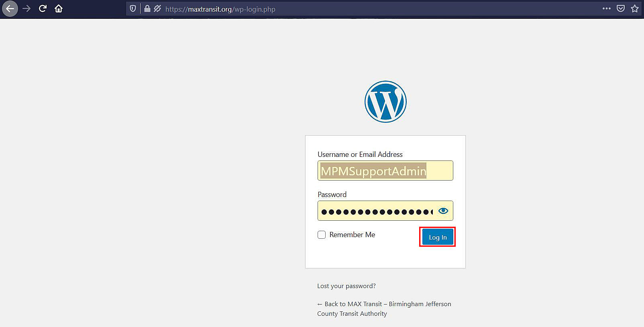This screenshot has height=327, width=644.
Task: Click the Log In button
Action: tap(438, 237)
